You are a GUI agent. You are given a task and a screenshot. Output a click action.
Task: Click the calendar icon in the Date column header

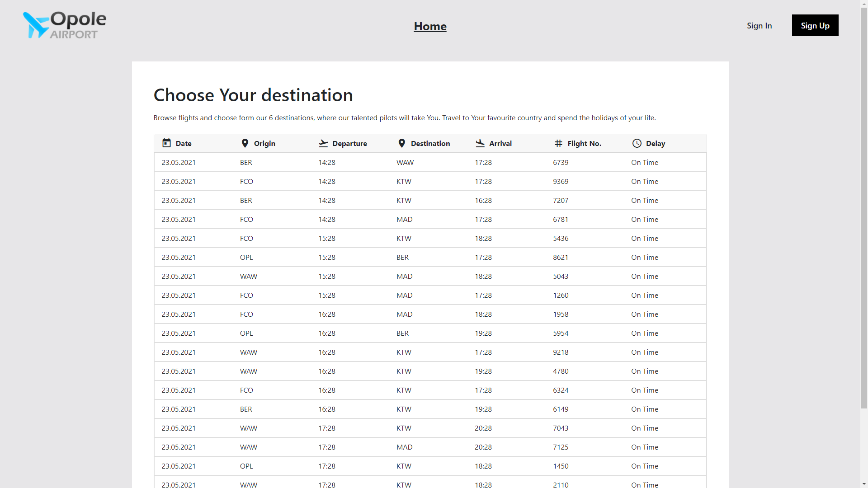click(x=166, y=143)
